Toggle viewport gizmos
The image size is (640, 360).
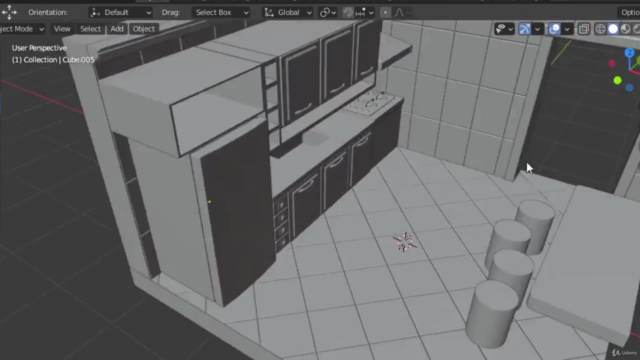524,29
